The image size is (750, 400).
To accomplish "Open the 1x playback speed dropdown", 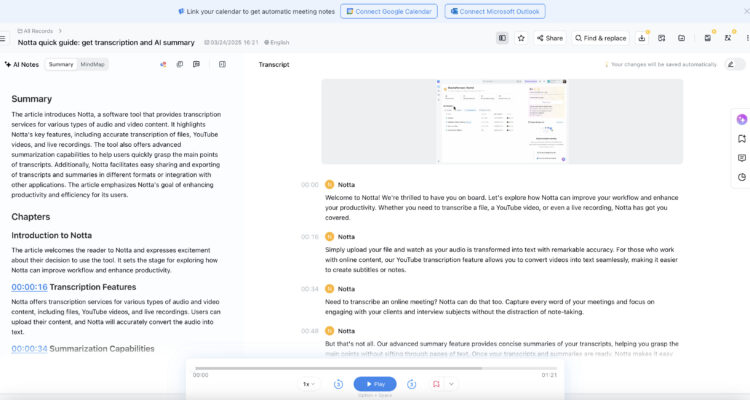I will pyautogui.click(x=309, y=384).
